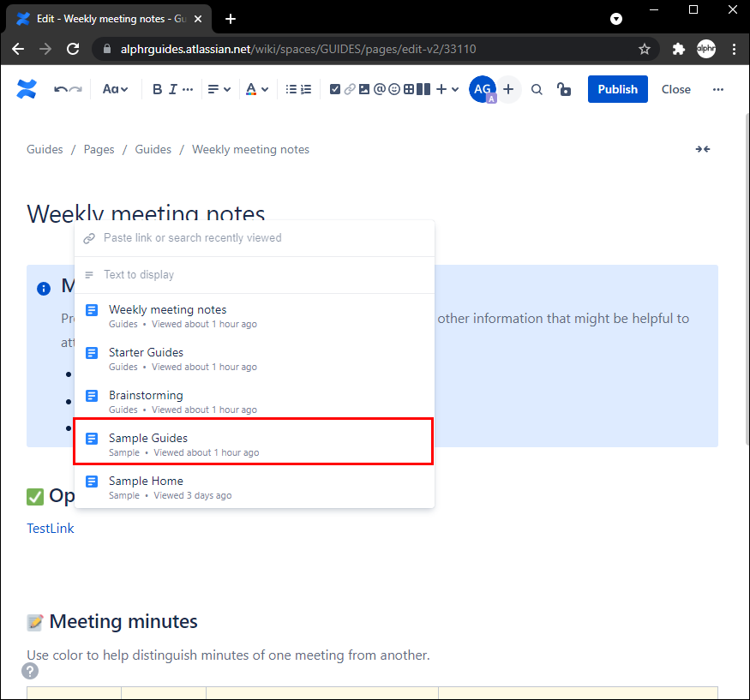750x700 pixels.
Task: Go back in browser history
Action: point(18,49)
